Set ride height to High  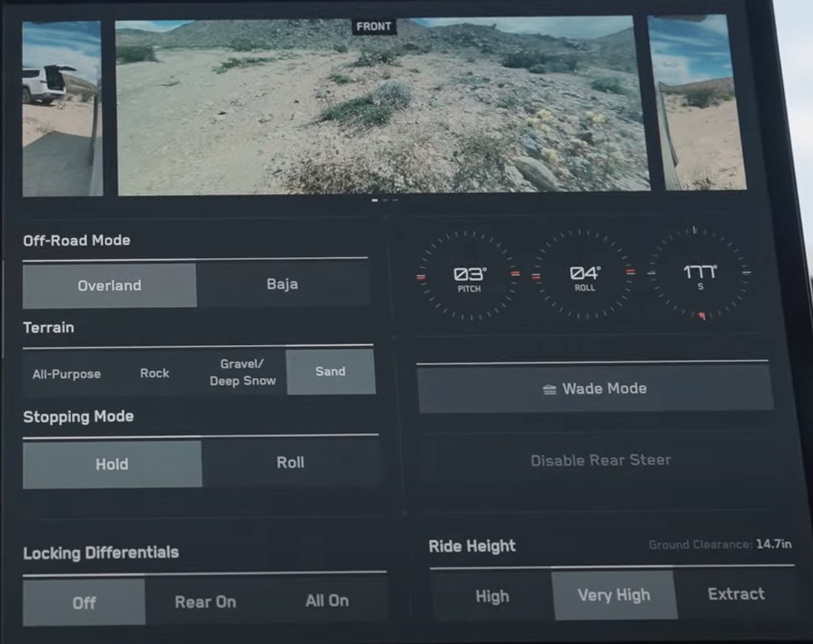(x=492, y=596)
